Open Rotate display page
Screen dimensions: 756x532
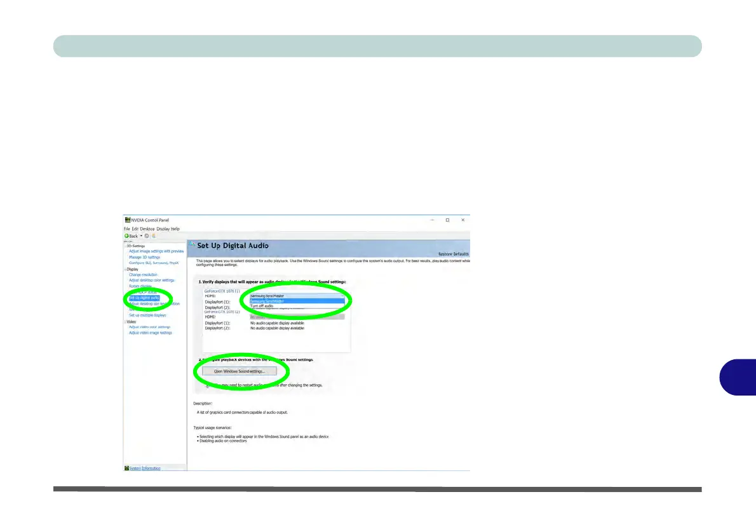pyautogui.click(x=140, y=286)
